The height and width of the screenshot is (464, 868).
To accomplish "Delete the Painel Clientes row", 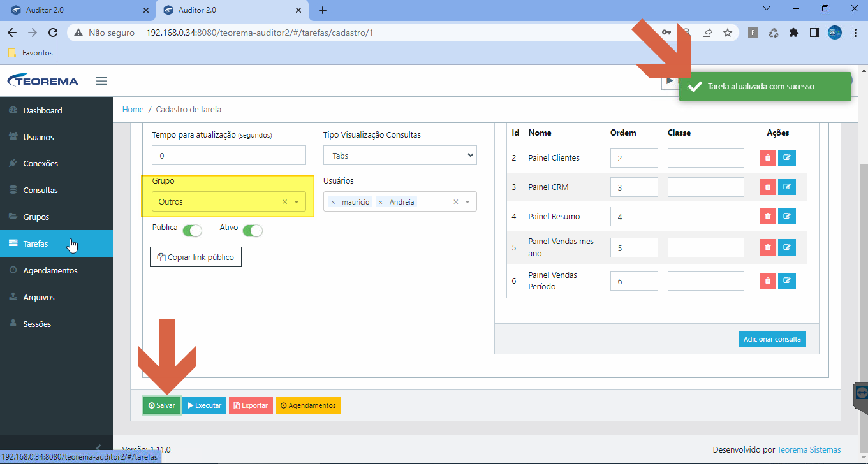I will pos(768,158).
